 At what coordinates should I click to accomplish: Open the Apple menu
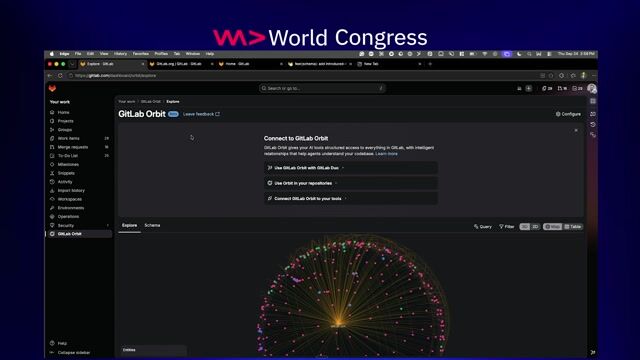[x=51, y=54]
